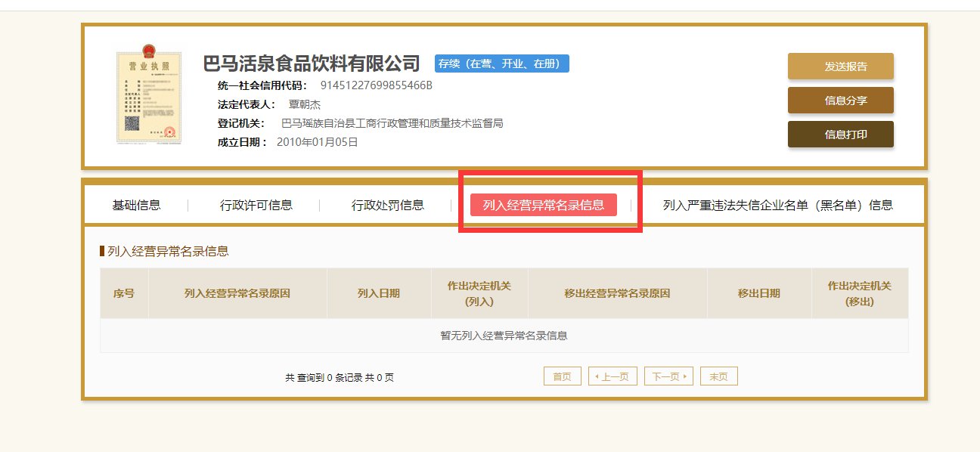Click the 上一页 previous page control
Screen dimensions: 980x452
[612, 376]
